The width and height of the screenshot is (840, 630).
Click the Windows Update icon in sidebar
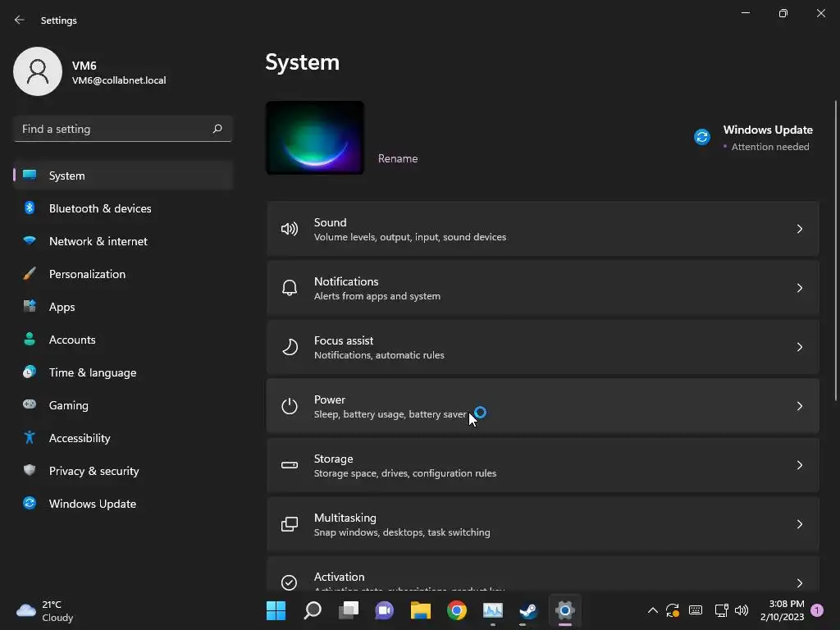pyautogui.click(x=30, y=503)
